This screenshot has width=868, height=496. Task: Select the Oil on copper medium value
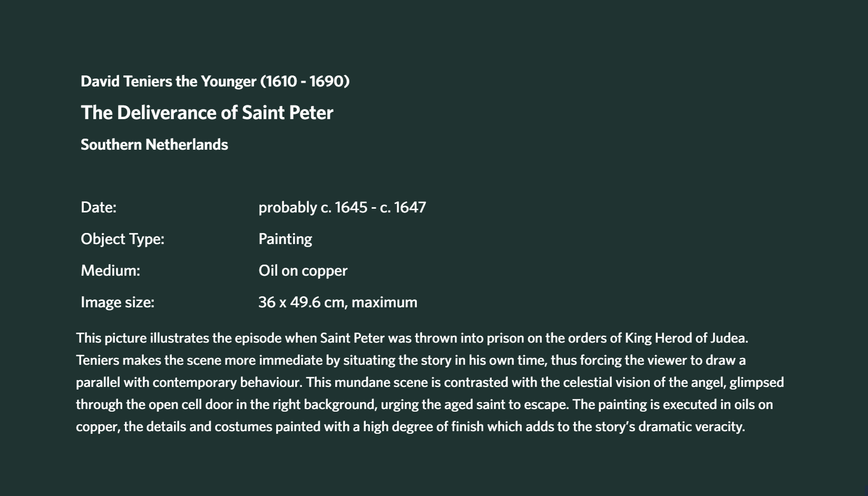(303, 271)
